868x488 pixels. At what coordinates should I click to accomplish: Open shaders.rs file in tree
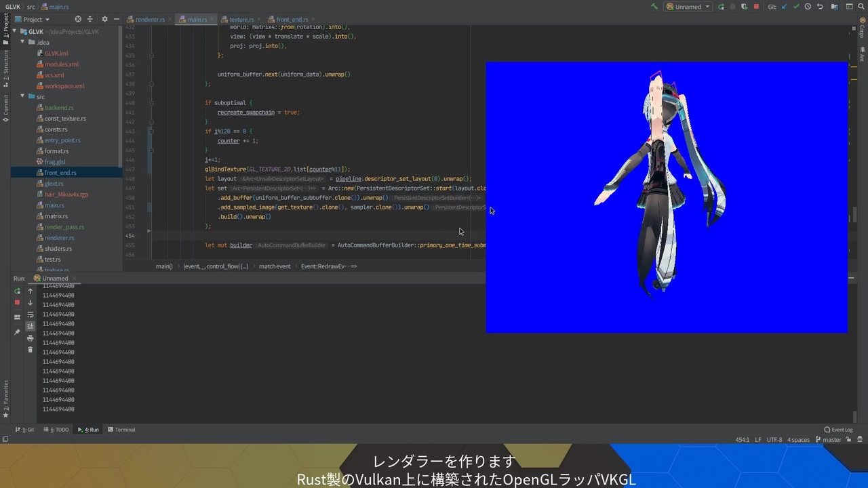(58, 249)
